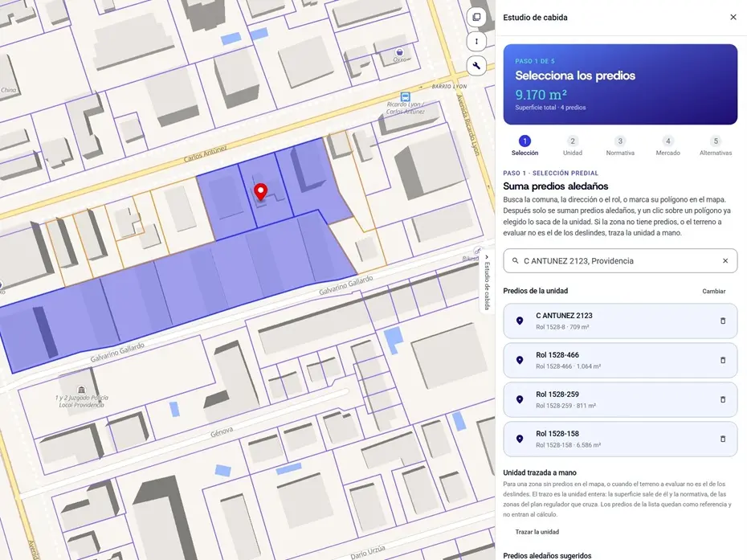Go to step 4 Mercado
Image resolution: width=747 pixels, height=560 pixels.
pos(667,146)
